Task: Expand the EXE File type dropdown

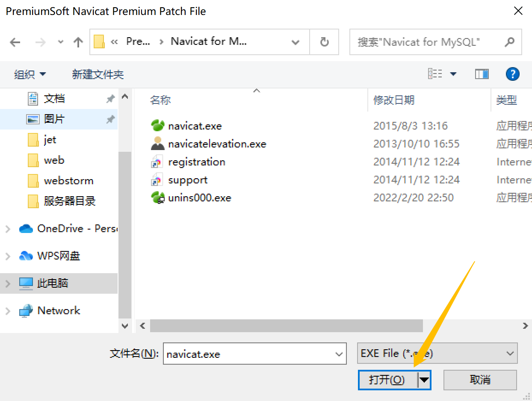Action: pyautogui.click(x=510, y=354)
